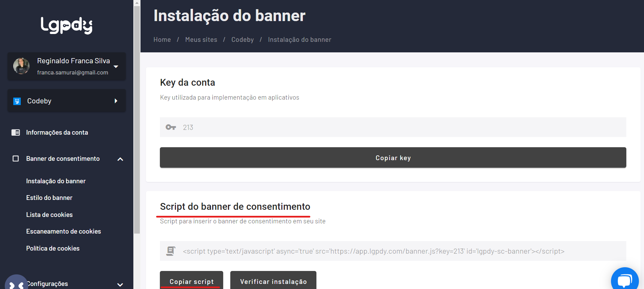Click the script icon in script field
This screenshot has width=644, height=289.
tap(171, 251)
